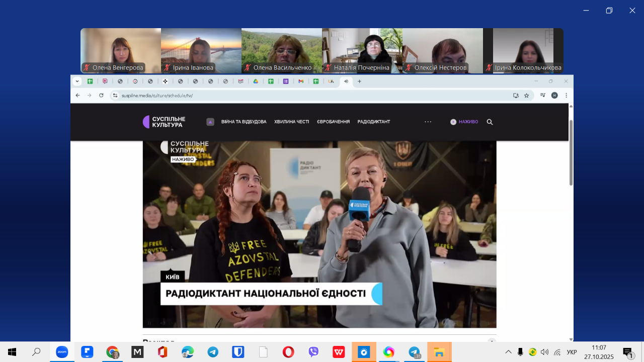
Task: Open the ЄВРОБАЧЕННЯ menu item
Action: [x=333, y=122]
